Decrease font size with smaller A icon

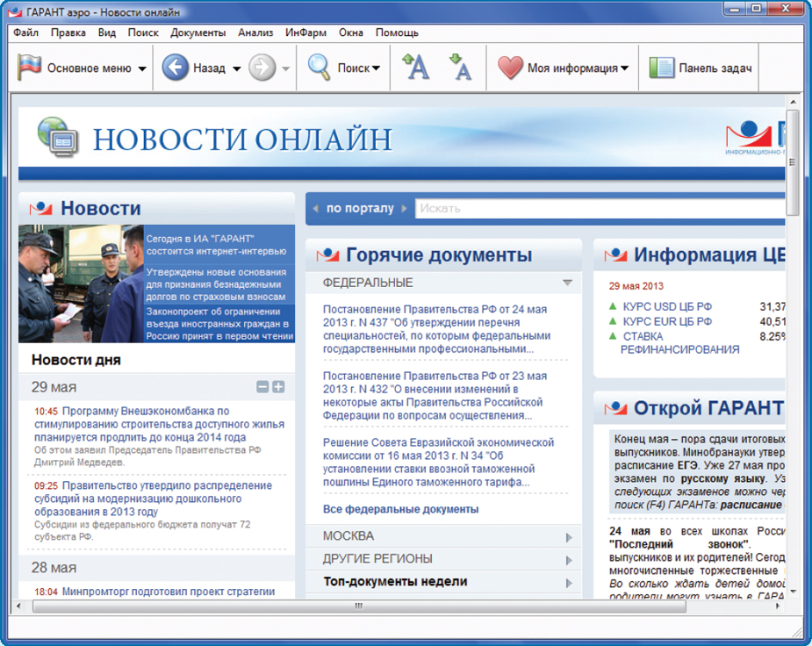click(x=460, y=67)
